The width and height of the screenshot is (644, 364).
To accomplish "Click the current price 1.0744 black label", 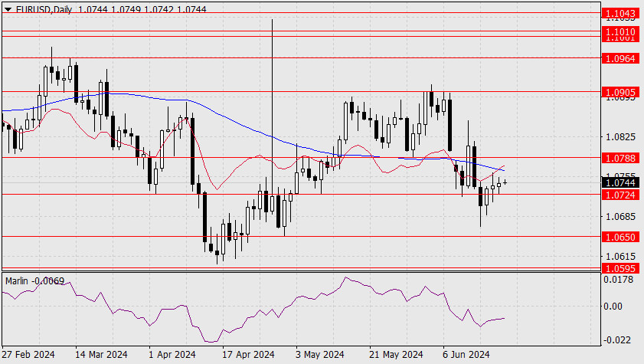I will 621,182.
